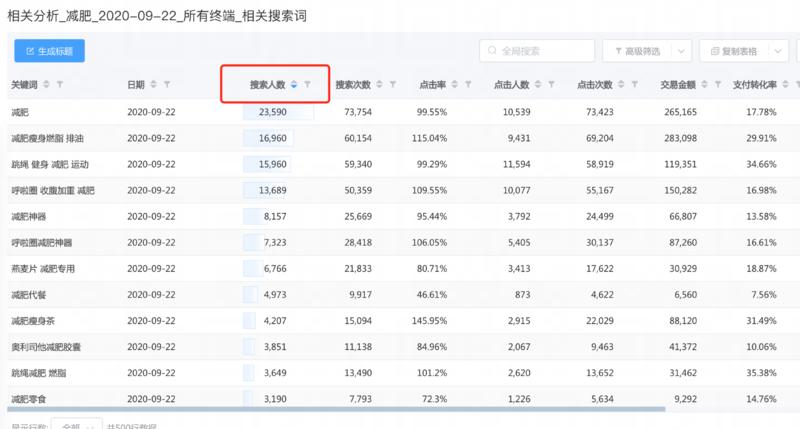Sort by 点击次数 column arrows

[x=621, y=84]
